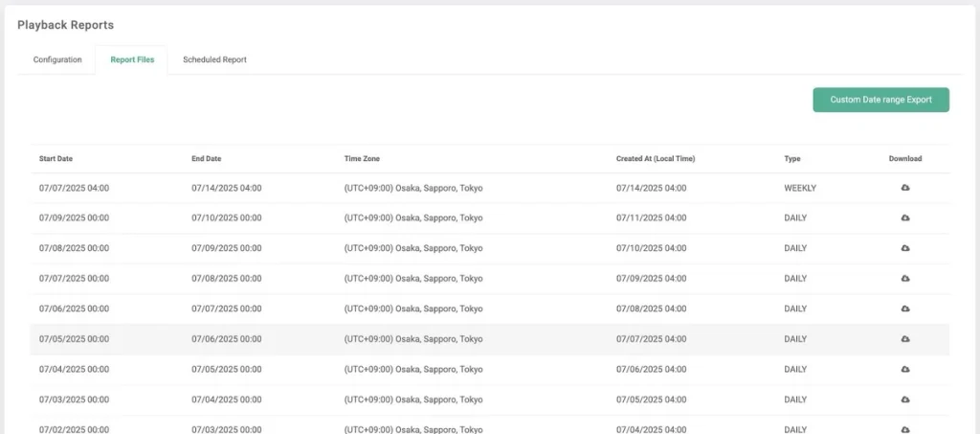Download daily report starting 07/09/2025
Image resolution: width=980 pixels, height=434 pixels.
(x=905, y=218)
